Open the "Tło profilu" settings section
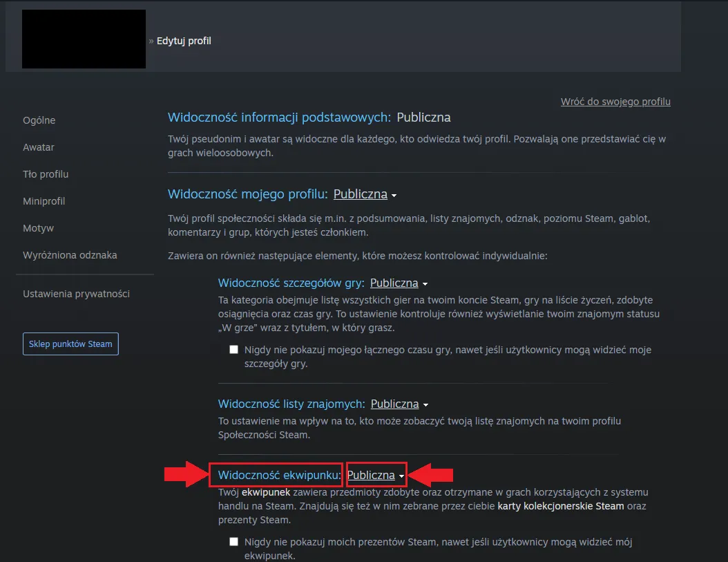The width and height of the screenshot is (728, 562). tap(46, 174)
